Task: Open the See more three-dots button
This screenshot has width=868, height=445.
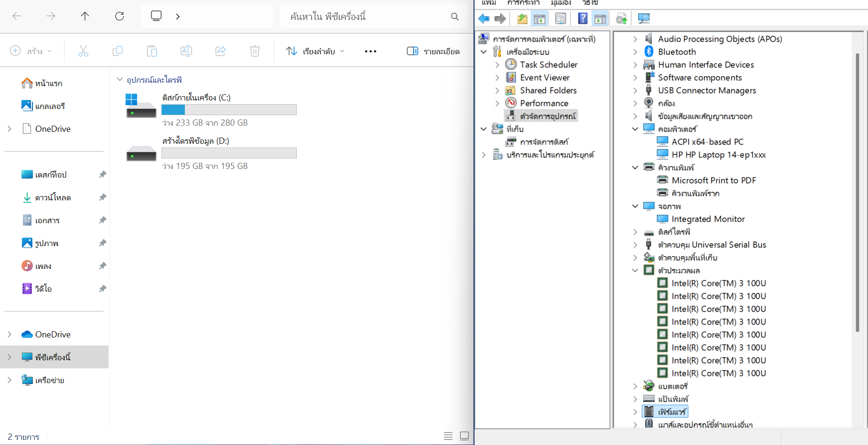Action: 370,51
